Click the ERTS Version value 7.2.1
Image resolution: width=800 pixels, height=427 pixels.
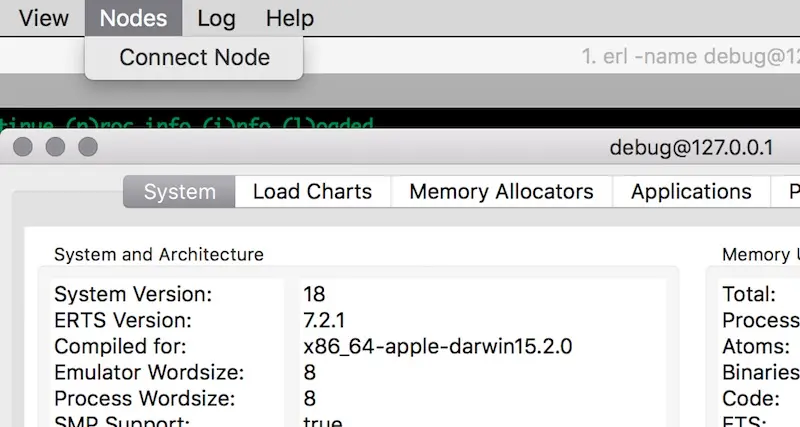click(324, 320)
